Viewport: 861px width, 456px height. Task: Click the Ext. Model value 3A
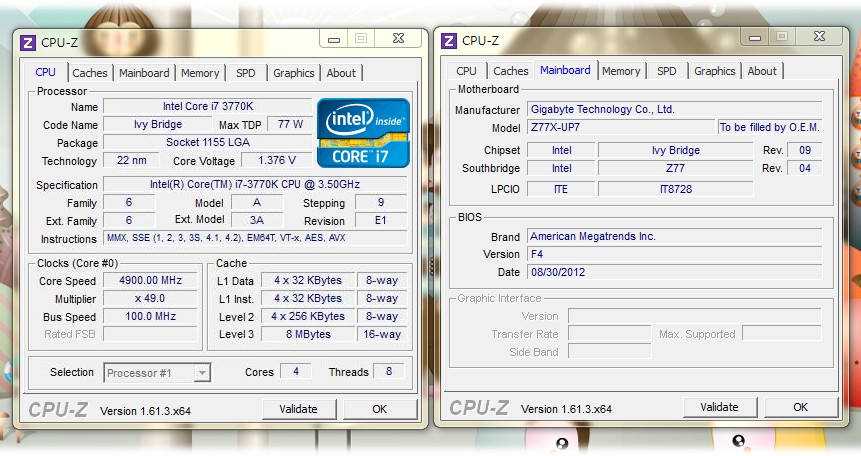(x=257, y=220)
